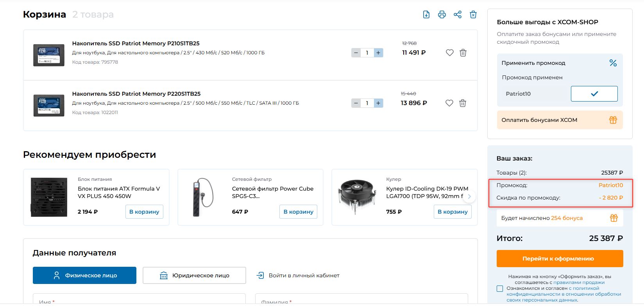The image size is (644, 307).
Task: Increase quantity of Patriot P210 SSD
Action: (378, 53)
